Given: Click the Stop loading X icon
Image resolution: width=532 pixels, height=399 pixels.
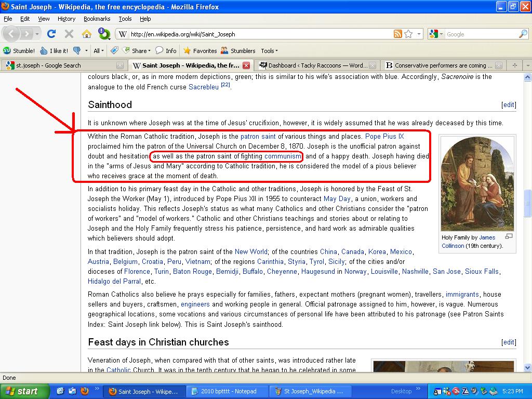Looking at the screenshot, I should pyautogui.click(x=69, y=34).
